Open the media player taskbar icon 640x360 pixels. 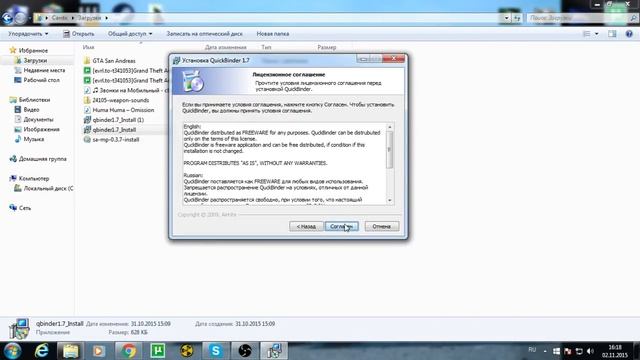tap(99, 351)
